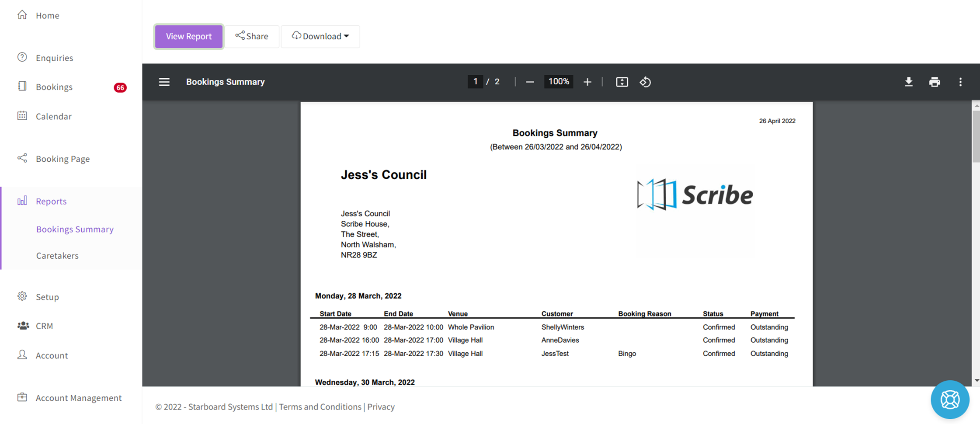This screenshot has height=424, width=980.
Task: Click the Reports bar chart icon
Action: (x=22, y=201)
